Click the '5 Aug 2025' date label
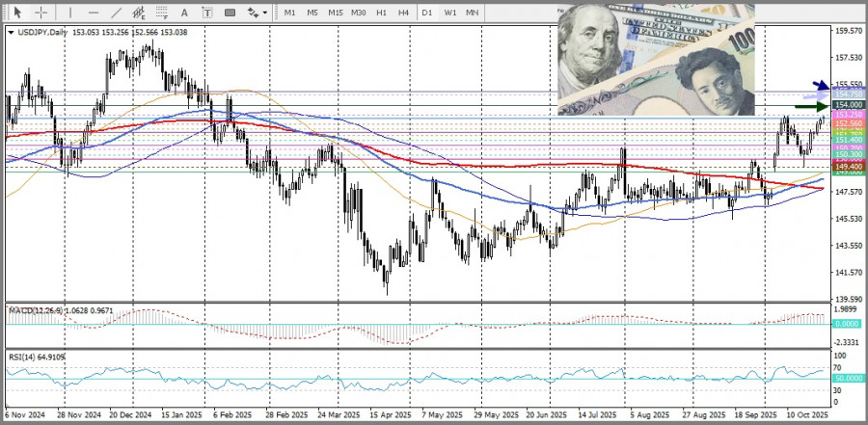 650,415
